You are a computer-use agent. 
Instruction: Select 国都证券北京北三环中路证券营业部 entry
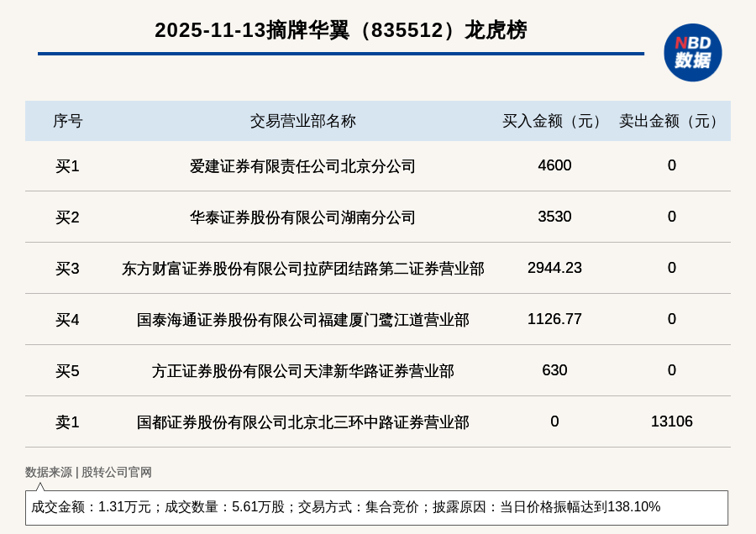click(302, 422)
